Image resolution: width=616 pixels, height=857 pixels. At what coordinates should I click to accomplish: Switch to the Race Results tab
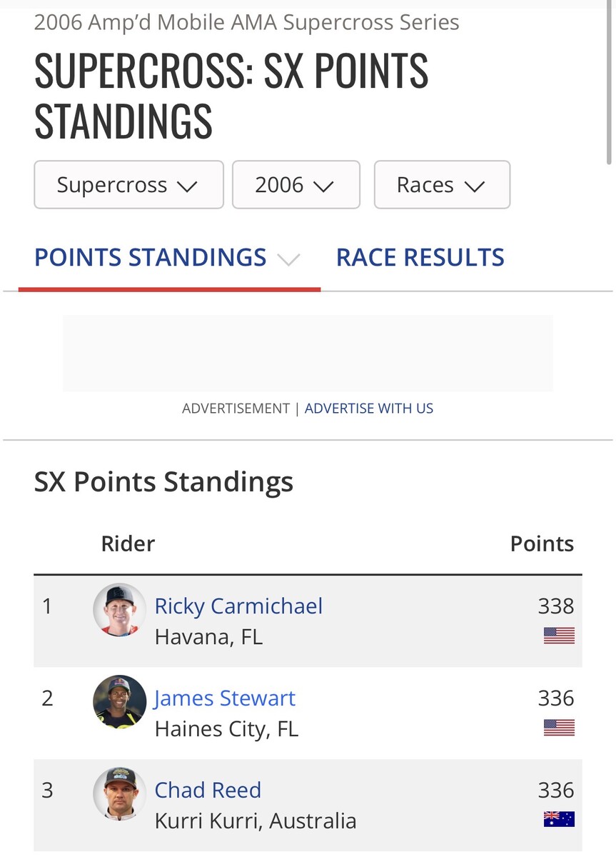[420, 257]
